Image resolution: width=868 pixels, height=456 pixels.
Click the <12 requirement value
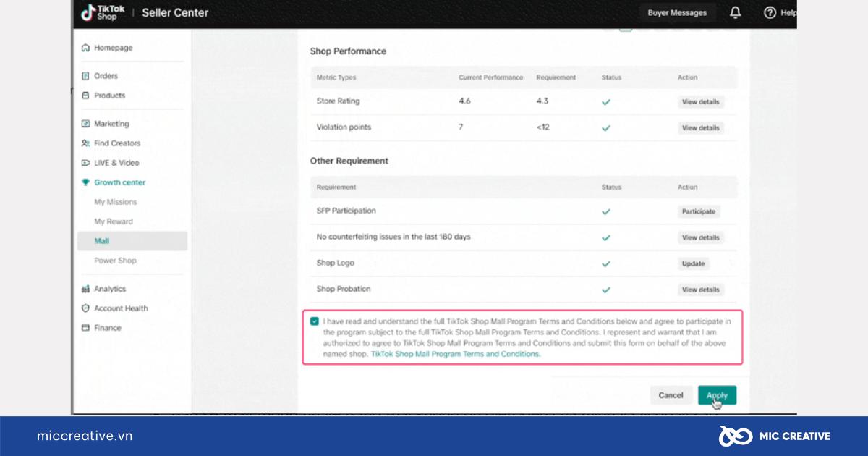(542, 127)
